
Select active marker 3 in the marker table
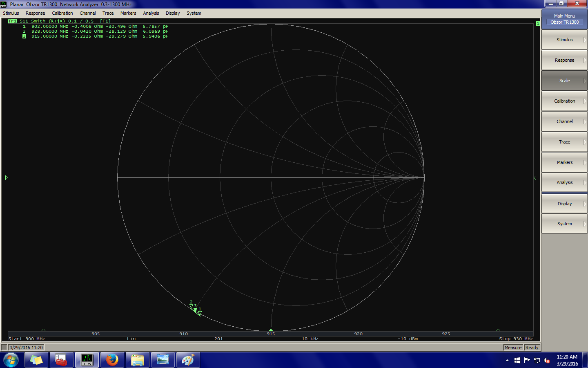click(x=24, y=36)
